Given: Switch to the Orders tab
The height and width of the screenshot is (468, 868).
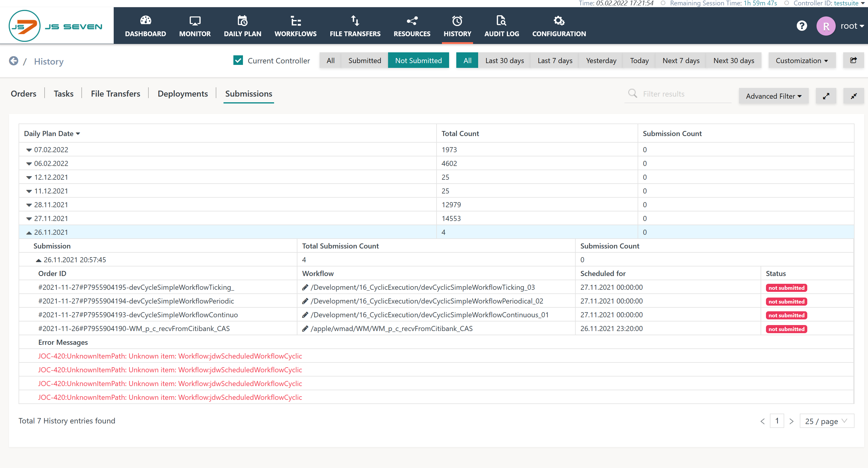Looking at the screenshot, I should pos(24,94).
